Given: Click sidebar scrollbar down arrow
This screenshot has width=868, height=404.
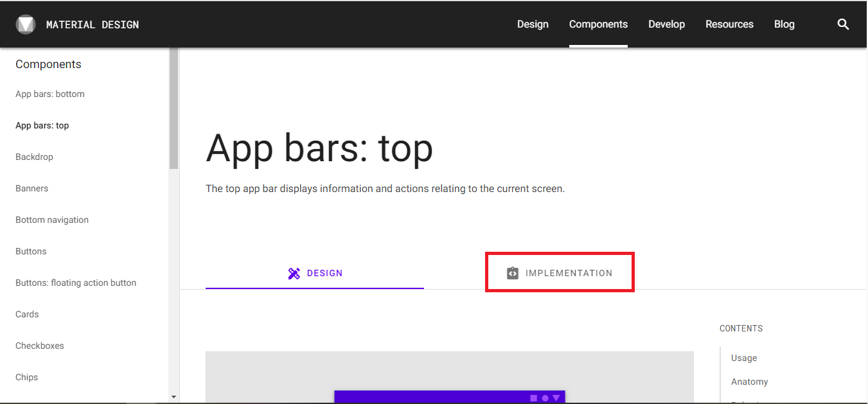Looking at the screenshot, I should tap(173, 397).
